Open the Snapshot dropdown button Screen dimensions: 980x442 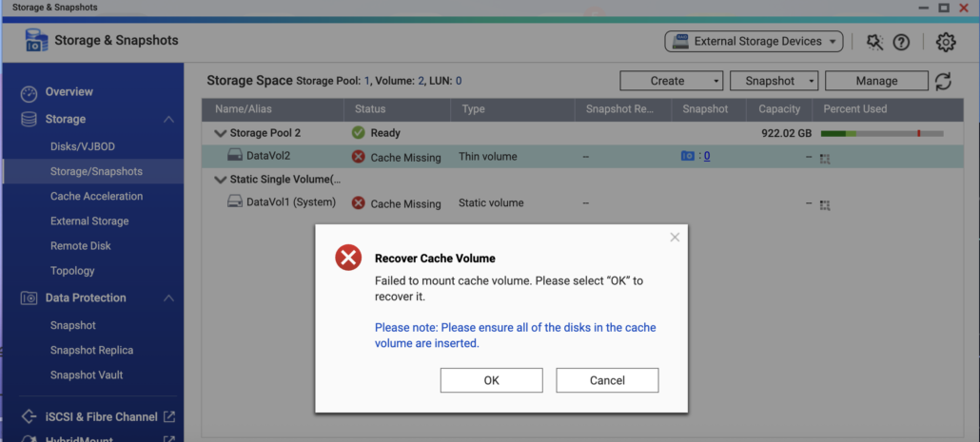click(x=774, y=81)
